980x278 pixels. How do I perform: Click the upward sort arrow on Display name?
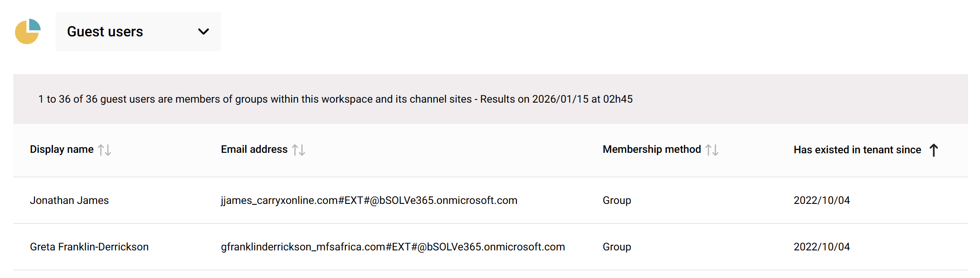102,149
